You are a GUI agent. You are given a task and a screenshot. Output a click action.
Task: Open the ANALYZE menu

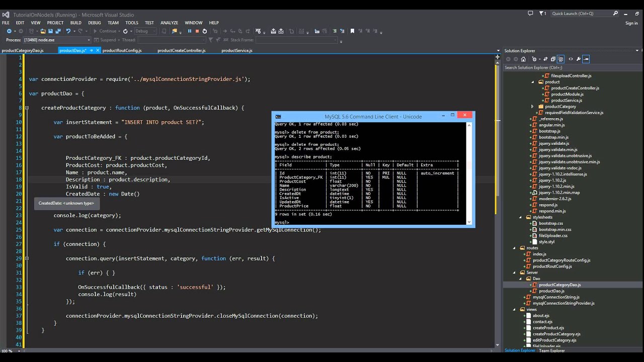(169, 23)
